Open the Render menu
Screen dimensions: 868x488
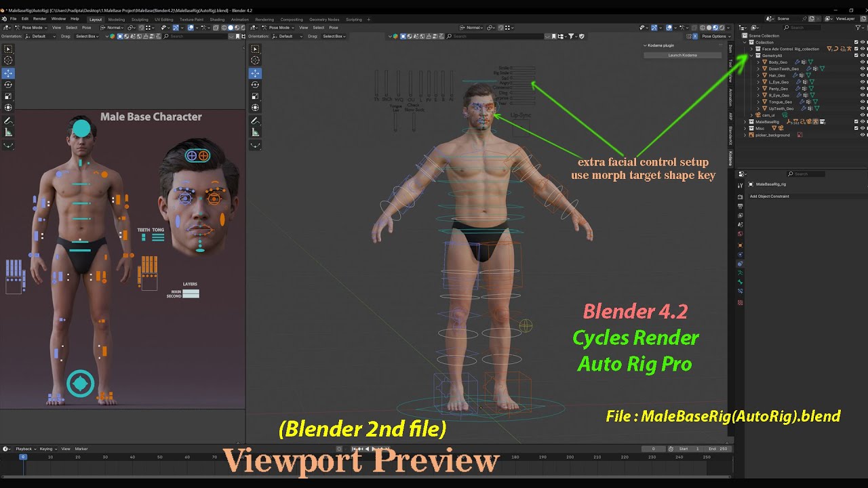point(40,19)
